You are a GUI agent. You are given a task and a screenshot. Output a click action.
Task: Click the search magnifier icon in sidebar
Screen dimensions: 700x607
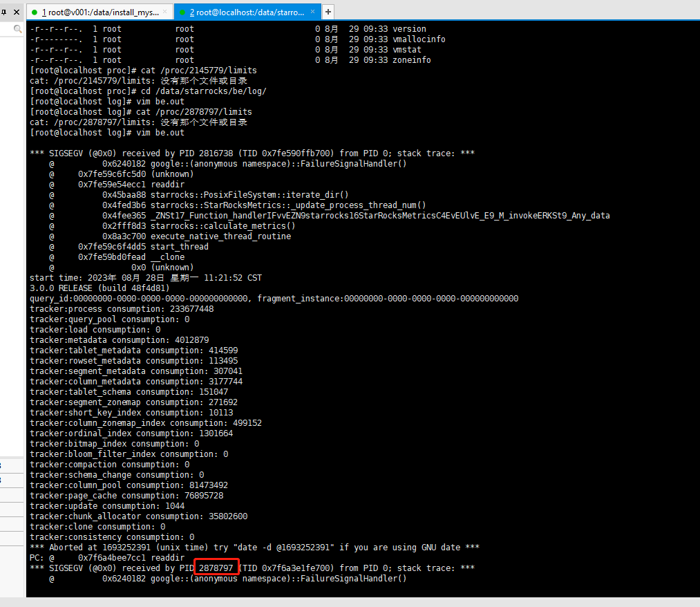(x=17, y=29)
